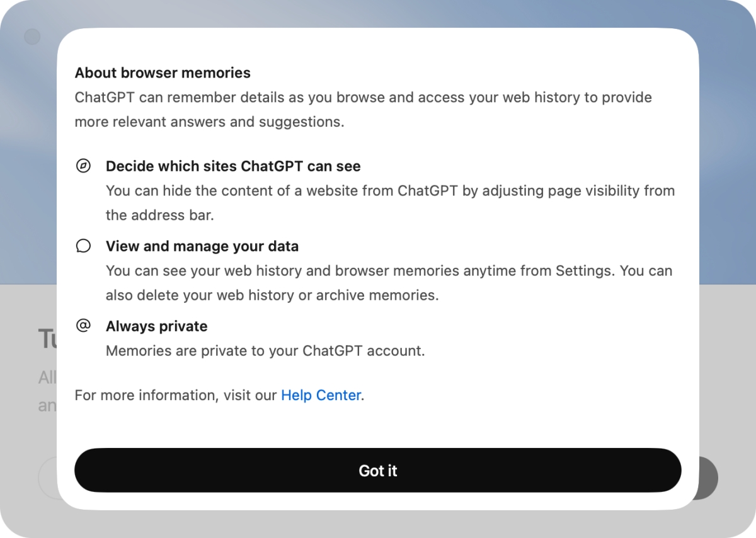Click the speech bubble icon beside data heading
The height and width of the screenshot is (538, 756).
click(83, 246)
